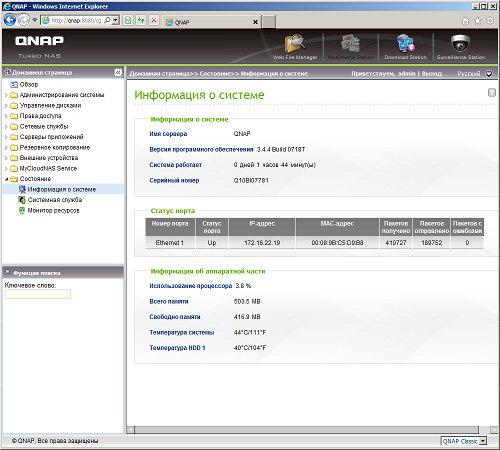The width and height of the screenshot is (500, 450).
Task: Click the refresh page icon
Action: pyautogui.click(x=141, y=20)
